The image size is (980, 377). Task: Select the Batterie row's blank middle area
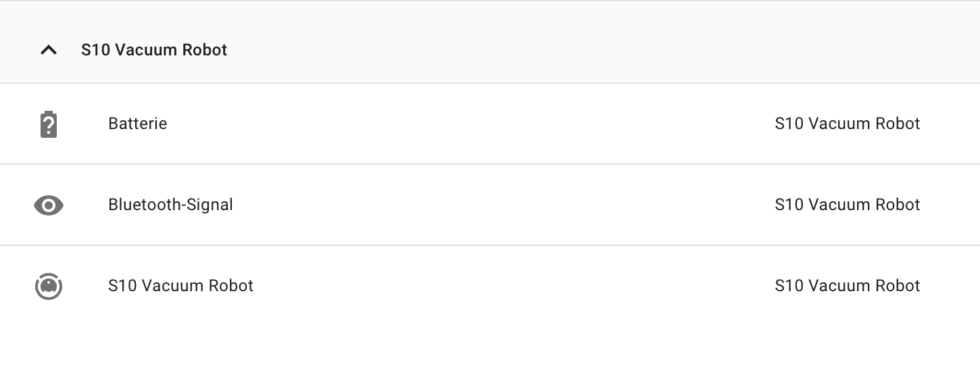473,124
